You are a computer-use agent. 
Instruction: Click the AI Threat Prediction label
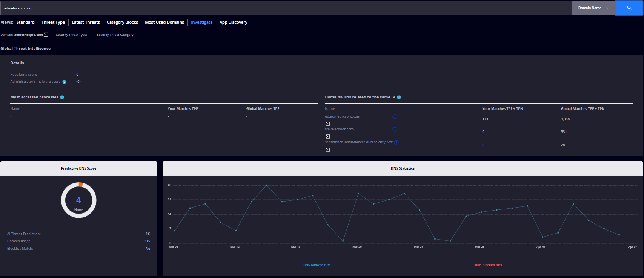click(x=24, y=234)
